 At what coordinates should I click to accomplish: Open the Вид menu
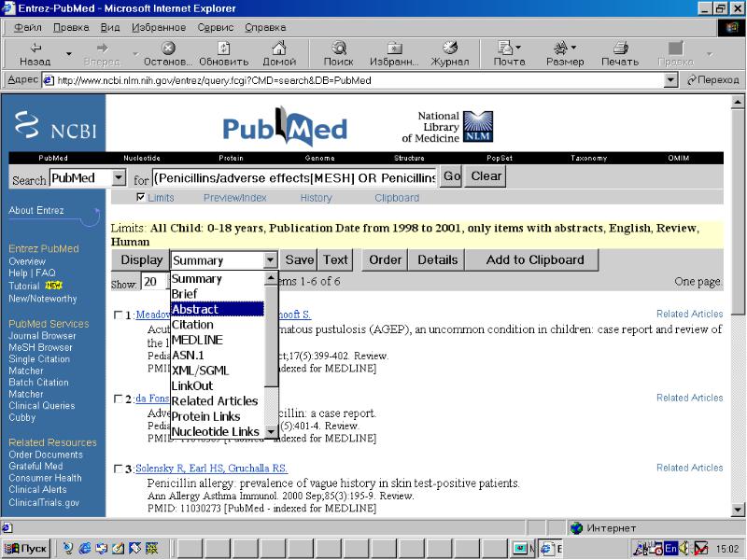click(110, 28)
